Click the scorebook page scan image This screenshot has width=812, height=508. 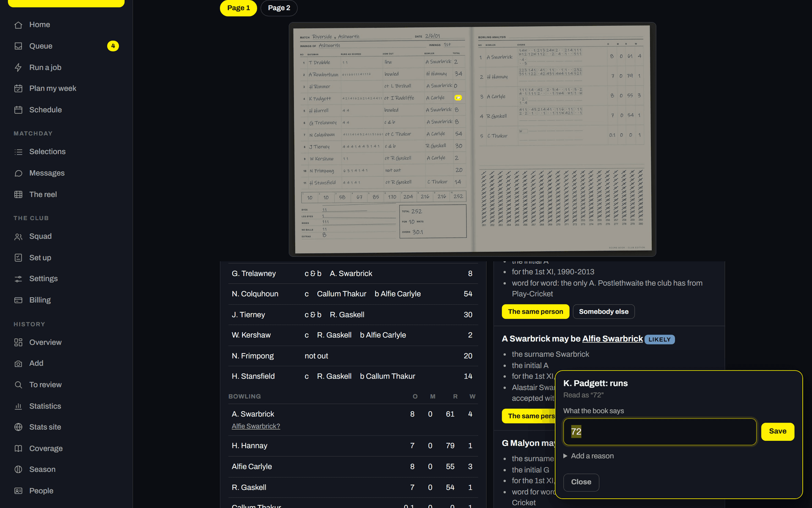point(472,139)
